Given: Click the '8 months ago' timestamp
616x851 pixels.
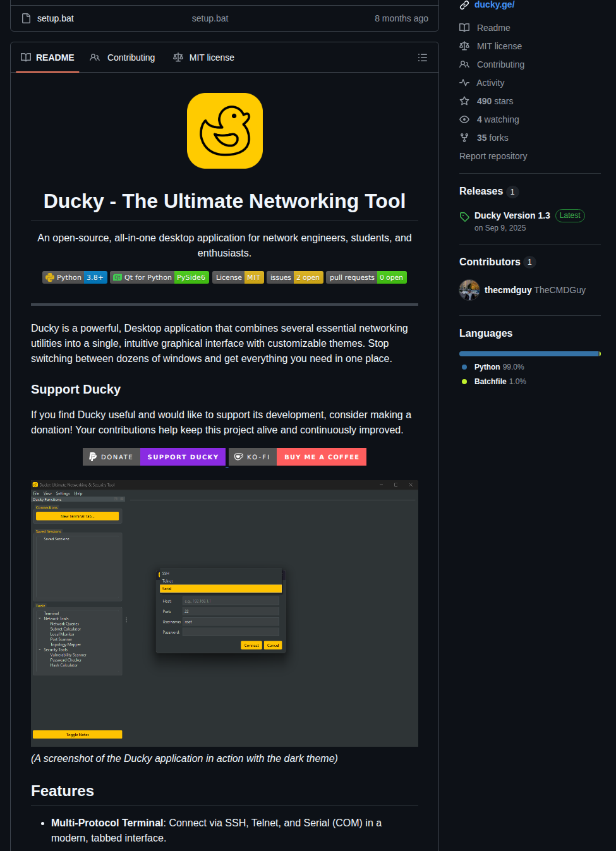Looking at the screenshot, I should [401, 18].
